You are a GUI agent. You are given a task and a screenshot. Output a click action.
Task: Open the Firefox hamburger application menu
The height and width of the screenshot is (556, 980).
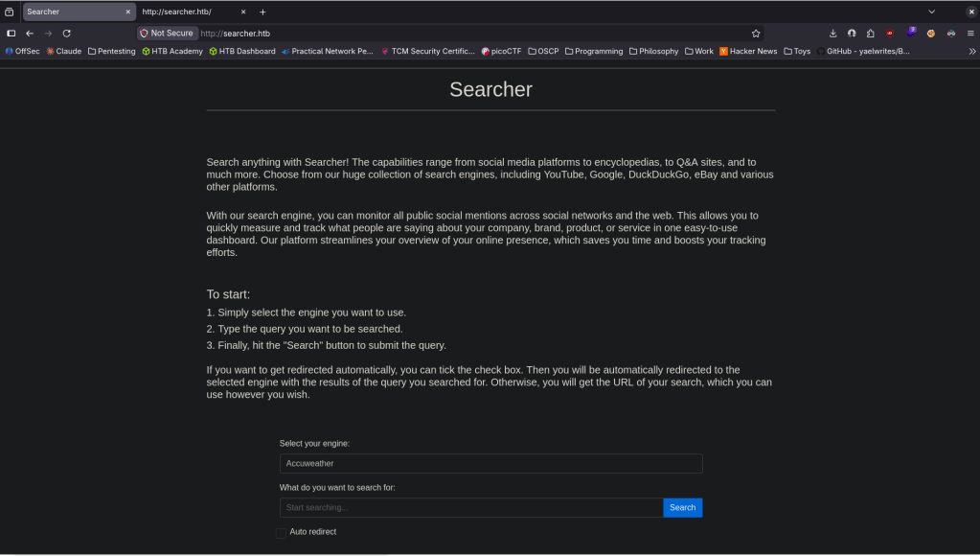click(969, 33)
